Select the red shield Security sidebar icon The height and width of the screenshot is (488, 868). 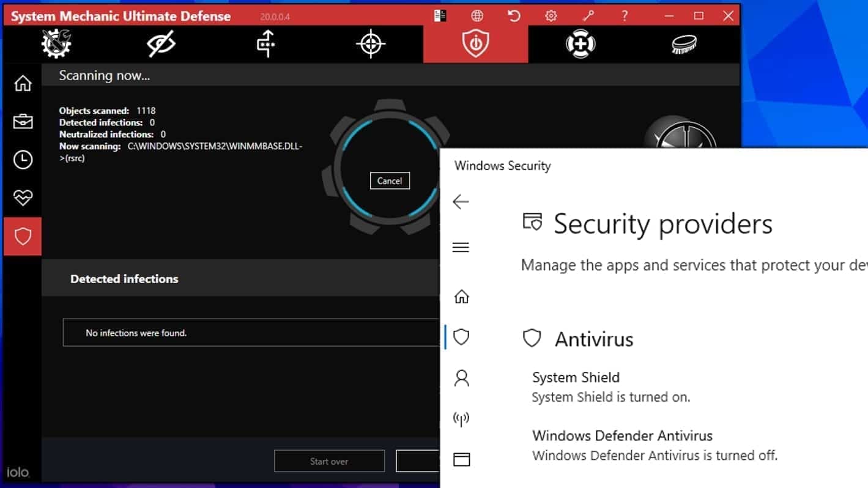23,236
